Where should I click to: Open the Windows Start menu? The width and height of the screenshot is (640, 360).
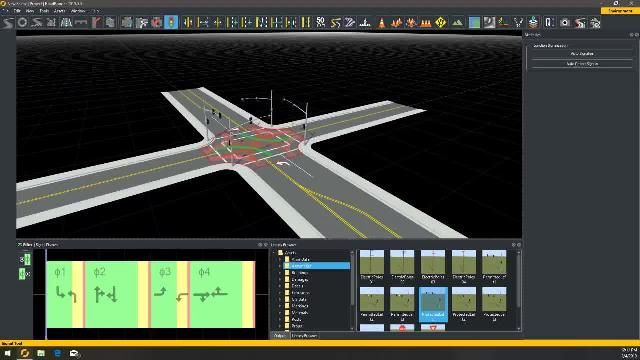tap(7, 353)
